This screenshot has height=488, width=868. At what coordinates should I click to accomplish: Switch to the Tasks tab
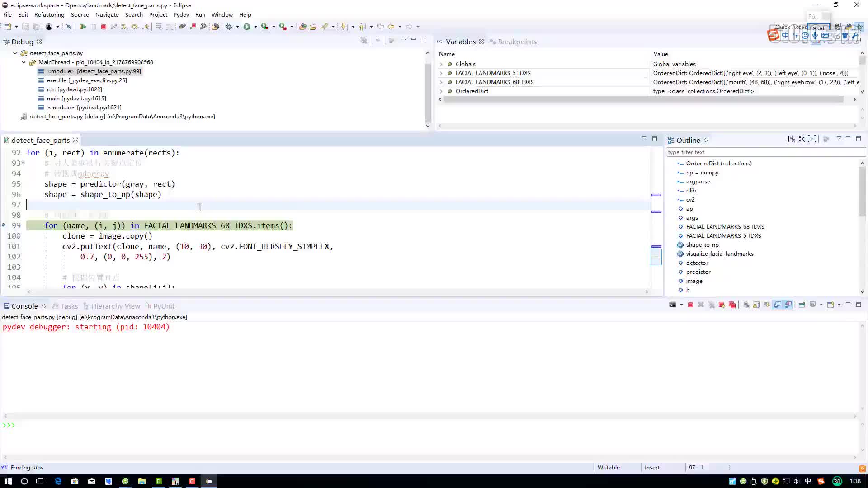65,306
